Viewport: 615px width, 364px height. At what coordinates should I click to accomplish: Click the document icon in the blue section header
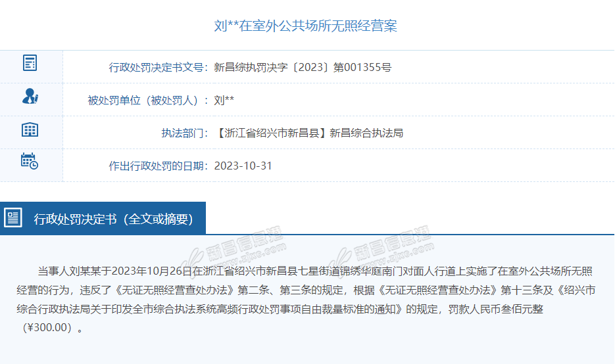[13, 218]
